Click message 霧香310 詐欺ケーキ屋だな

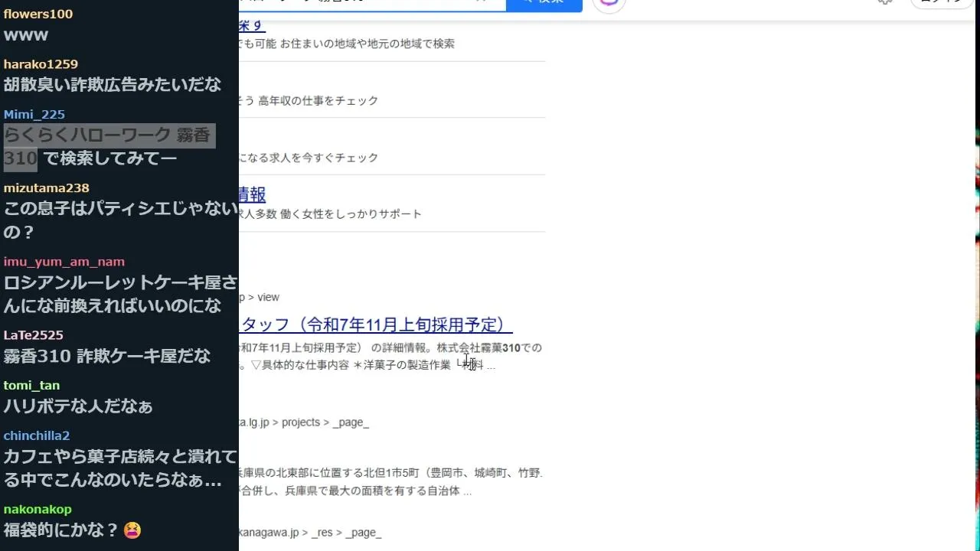coord(107,356)
